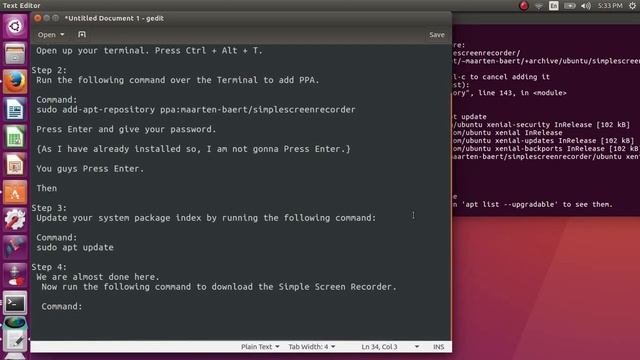Click the 'Step 4:' heading in document

[x=49, y=267]
